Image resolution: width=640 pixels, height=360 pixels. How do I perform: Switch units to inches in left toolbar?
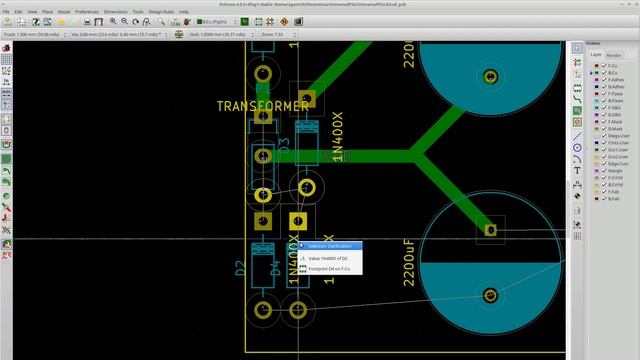tap(6, 82)
